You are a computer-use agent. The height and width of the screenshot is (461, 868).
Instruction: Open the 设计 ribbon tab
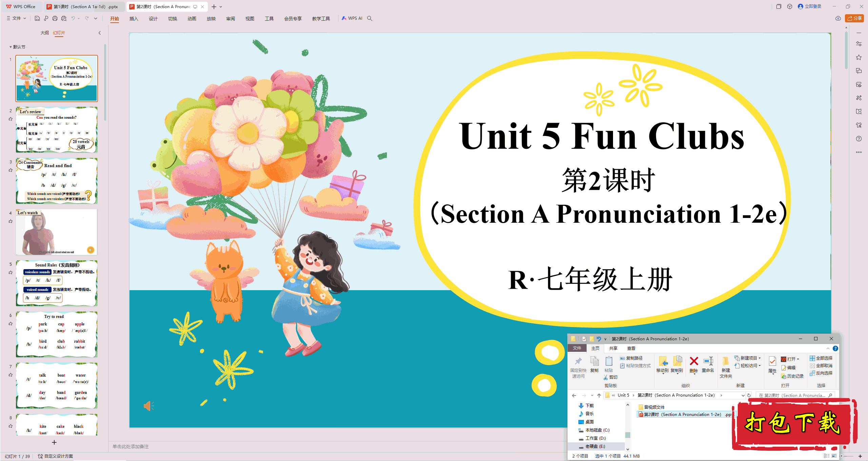153,18
